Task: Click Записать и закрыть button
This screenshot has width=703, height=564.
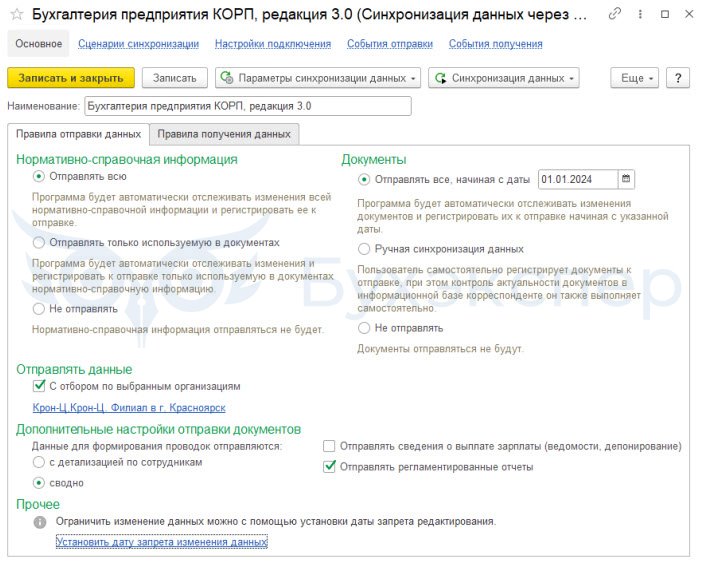Action: (x=71, y=78)
